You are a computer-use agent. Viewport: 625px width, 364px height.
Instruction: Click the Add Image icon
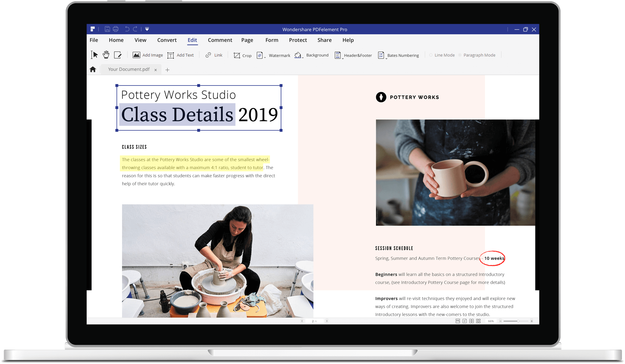click(136, 55)
